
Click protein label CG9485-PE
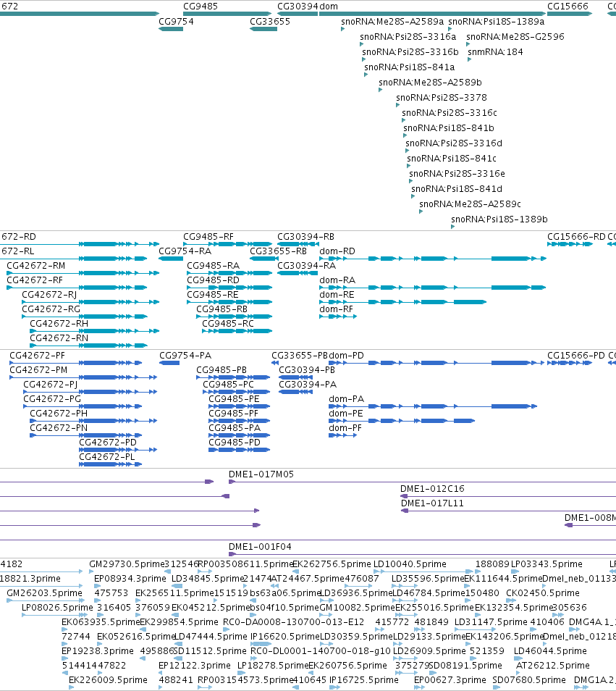click(235, 399)
